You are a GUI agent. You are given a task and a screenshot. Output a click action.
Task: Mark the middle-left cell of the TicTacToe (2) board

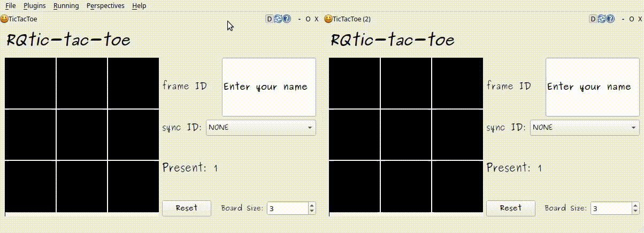[354, 135]
